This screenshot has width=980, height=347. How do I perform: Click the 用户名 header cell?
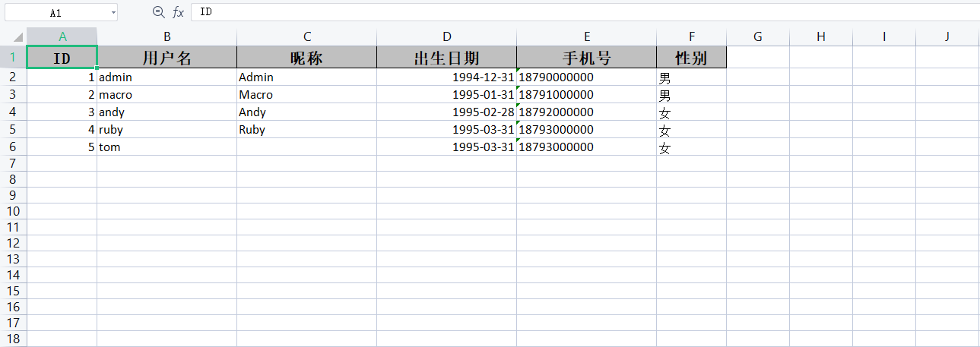(167, 58)
